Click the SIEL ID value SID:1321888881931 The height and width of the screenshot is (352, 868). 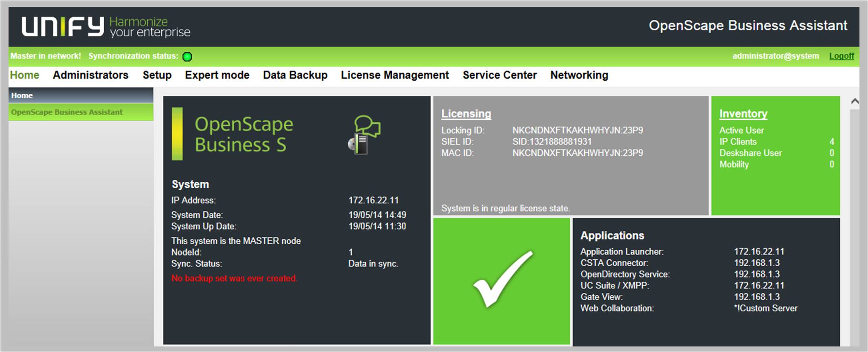(552, 142)
